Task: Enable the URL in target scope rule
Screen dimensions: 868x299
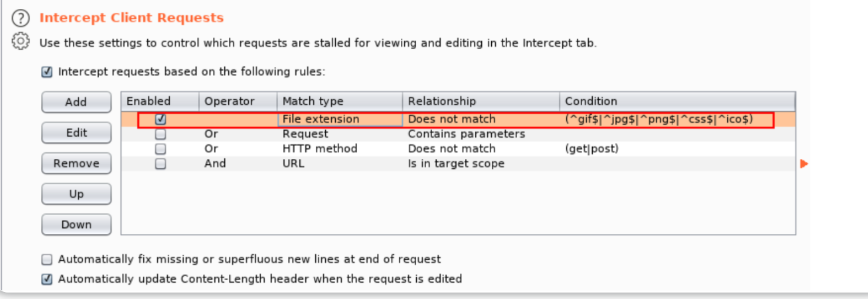Action: pyautogui.click(x=160, y=164)
